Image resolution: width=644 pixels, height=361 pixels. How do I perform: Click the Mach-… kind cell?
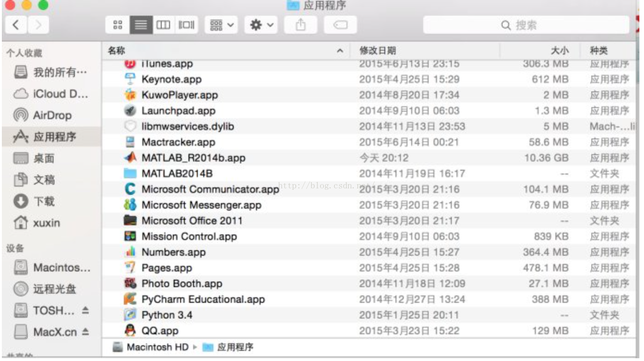pos(612,126)
